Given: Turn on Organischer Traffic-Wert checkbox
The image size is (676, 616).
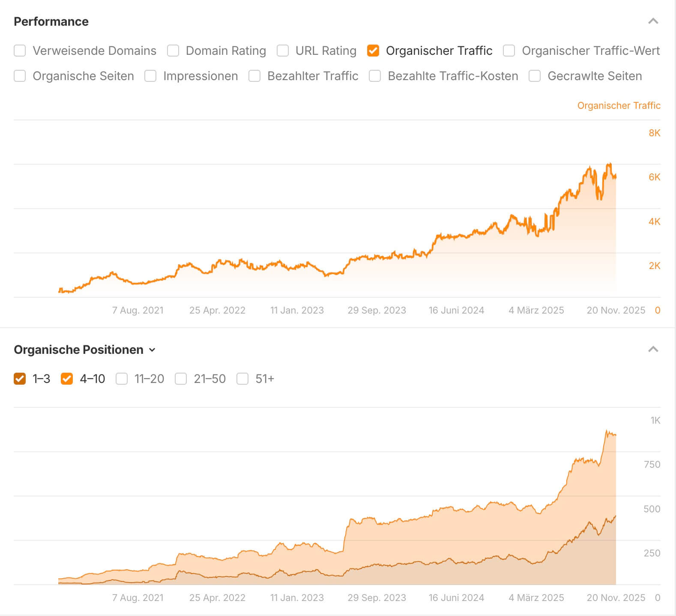Looking at the screenshot, I should click(x=509, y=51).
